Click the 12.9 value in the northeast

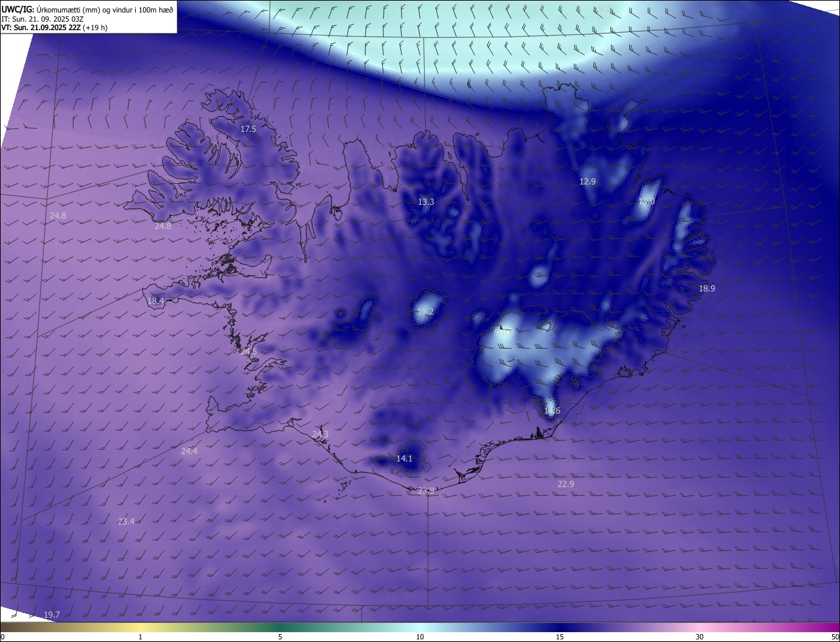tap(587, 182)
